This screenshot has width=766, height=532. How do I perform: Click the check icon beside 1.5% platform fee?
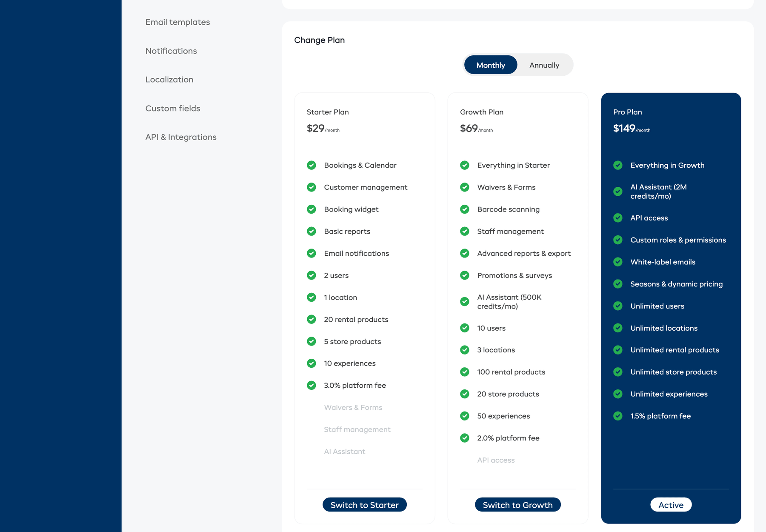[x=618, y=416]
